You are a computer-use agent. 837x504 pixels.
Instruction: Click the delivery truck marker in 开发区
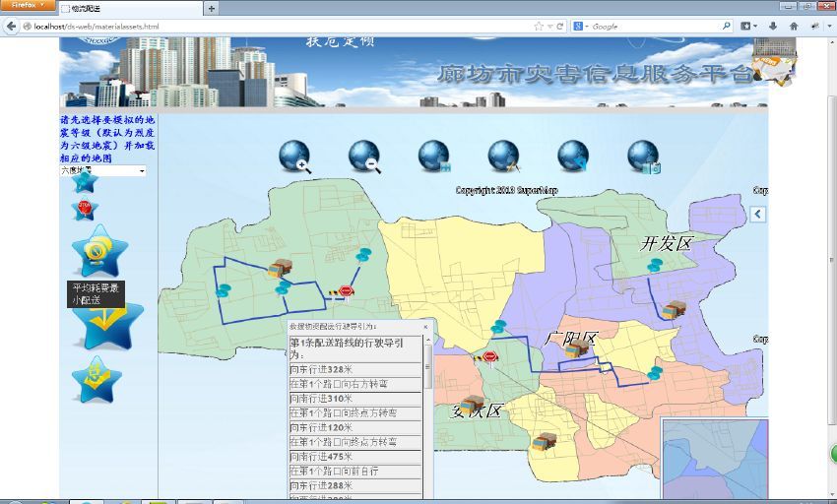[x=674, y=309]
